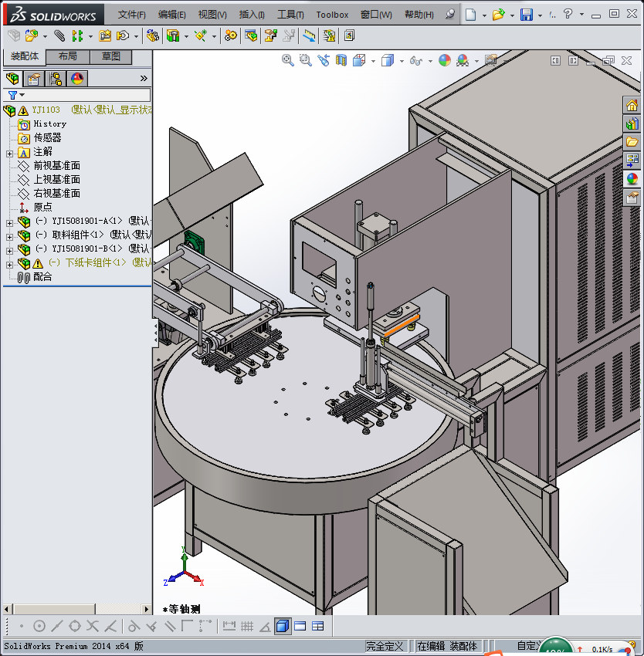Screen dimensions: 644x656
Task: Open the PropertyManager tab icon
Action: tap(34, 79)
